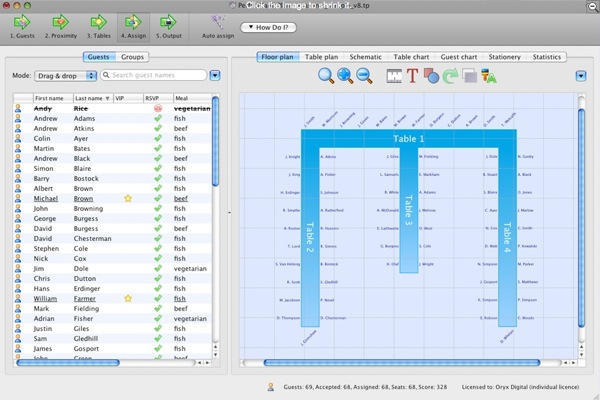Click the ruler dimensions icon

click(392, 75)
